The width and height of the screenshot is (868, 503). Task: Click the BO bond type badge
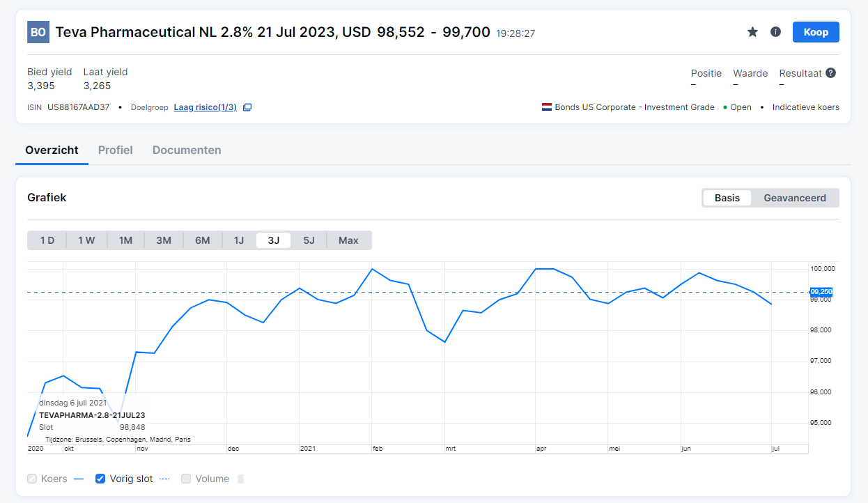point(38,32)
